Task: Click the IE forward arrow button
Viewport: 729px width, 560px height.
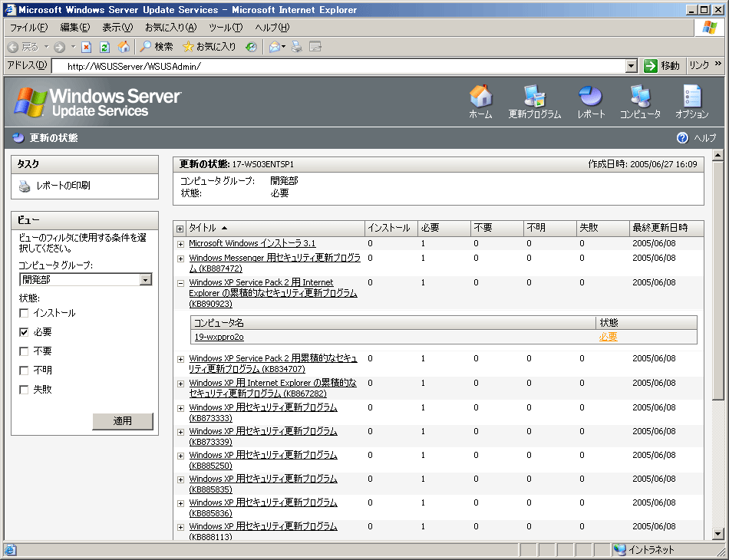Action: [60, 47]
